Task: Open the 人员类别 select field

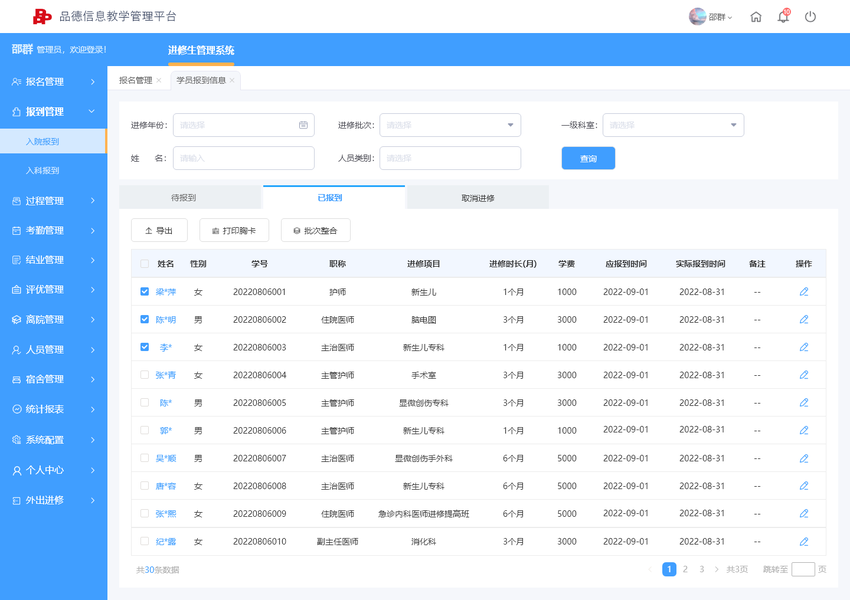Action: tap(450, 158)
